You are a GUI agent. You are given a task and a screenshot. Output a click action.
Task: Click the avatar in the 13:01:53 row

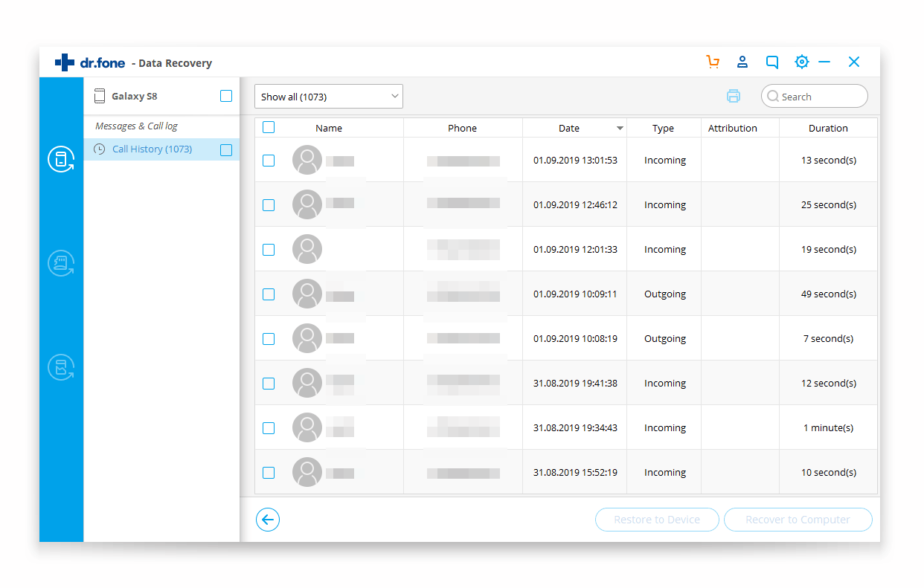pyautogui.click(x=307, y=160)
